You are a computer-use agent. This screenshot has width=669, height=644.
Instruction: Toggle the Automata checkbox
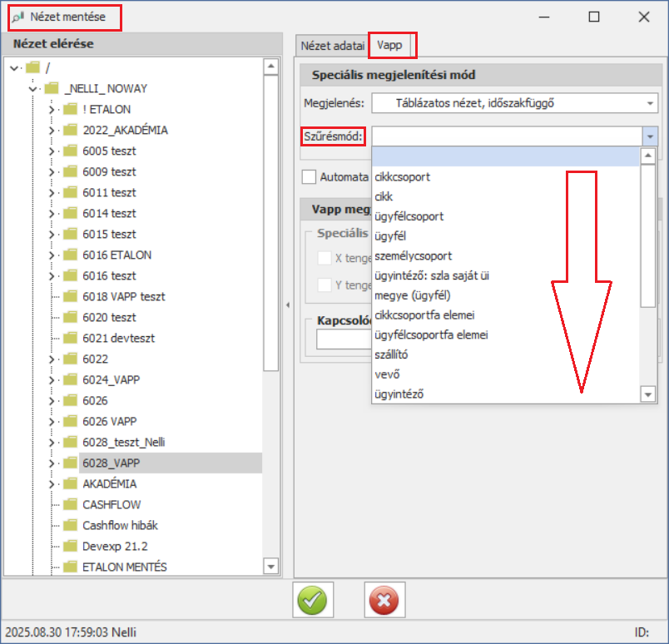pyautogui.click(x=310, y=176)
